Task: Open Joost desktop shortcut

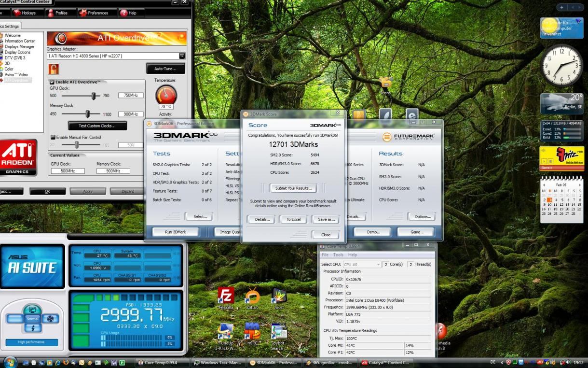Action: coord(279,298)
